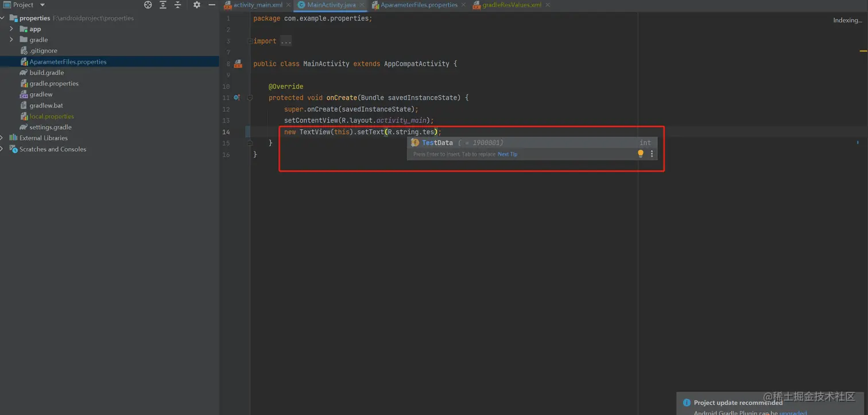Click the Next Tip link
Screen dimensions: 868x415
pyautogui.click(x=507, y=154)
